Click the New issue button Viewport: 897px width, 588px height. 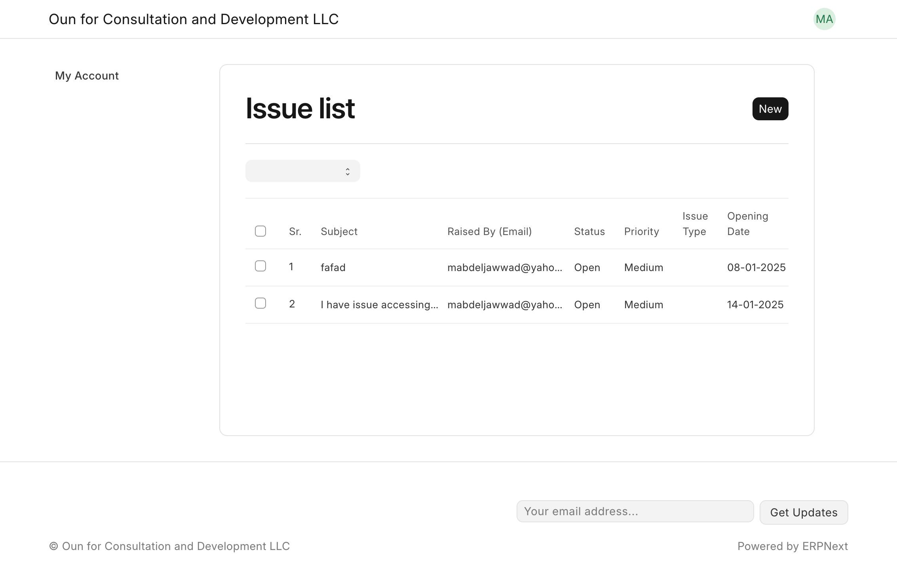pos(770,109)
